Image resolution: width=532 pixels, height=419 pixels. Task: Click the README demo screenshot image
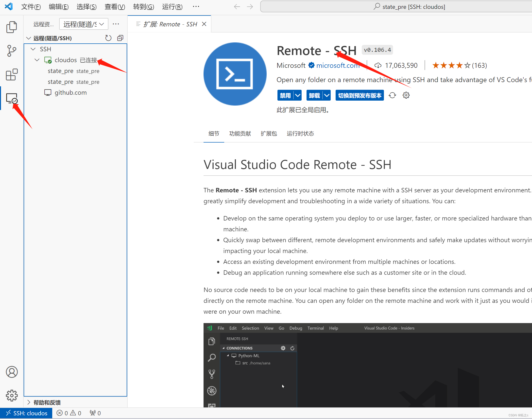(368, 365)
